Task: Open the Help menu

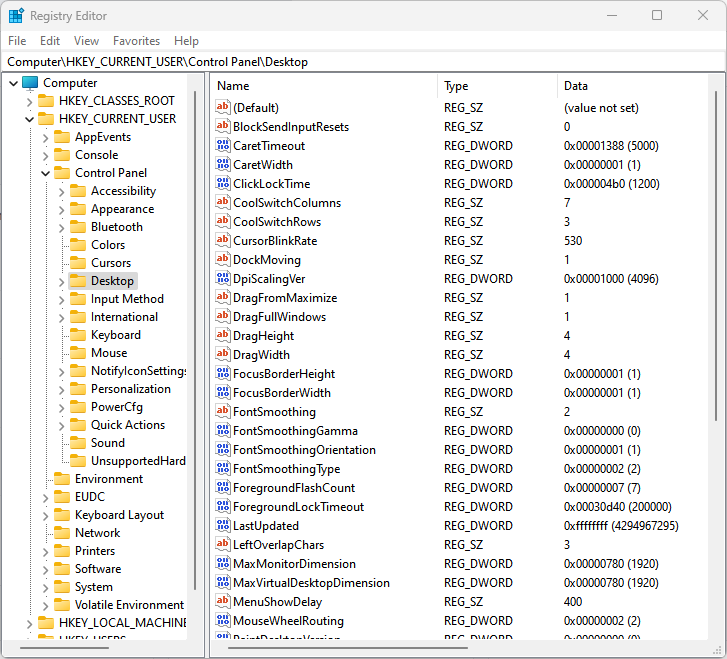Action: point(186,41)
